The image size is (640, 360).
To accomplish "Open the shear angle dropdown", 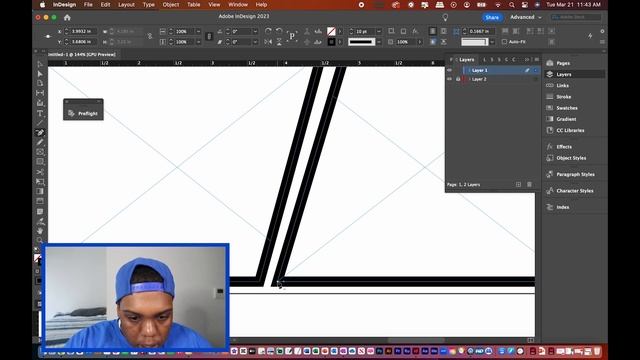I will click(256, 42).
